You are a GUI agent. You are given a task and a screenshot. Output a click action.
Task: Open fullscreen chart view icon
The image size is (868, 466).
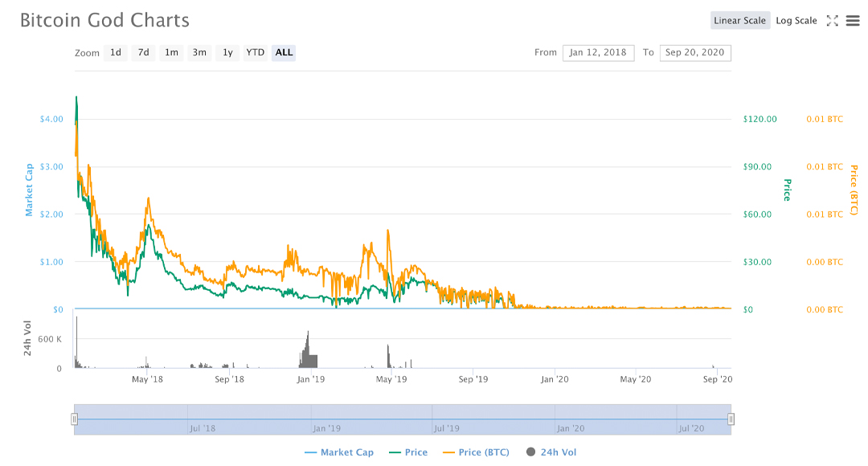click(832, 20)
